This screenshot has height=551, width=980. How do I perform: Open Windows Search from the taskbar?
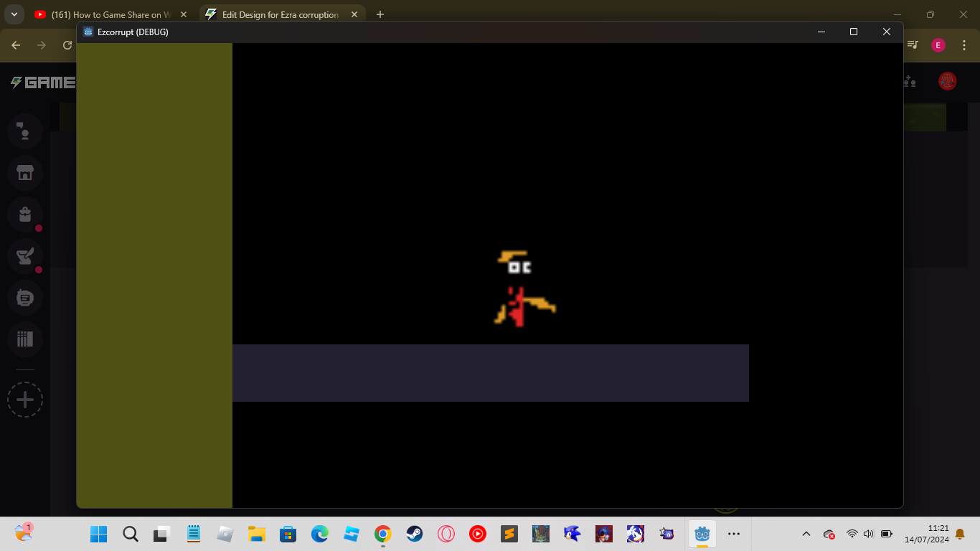129,534
